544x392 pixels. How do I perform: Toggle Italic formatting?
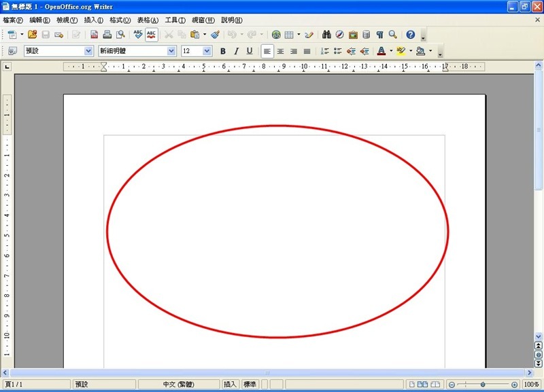[x=236, y=51]
